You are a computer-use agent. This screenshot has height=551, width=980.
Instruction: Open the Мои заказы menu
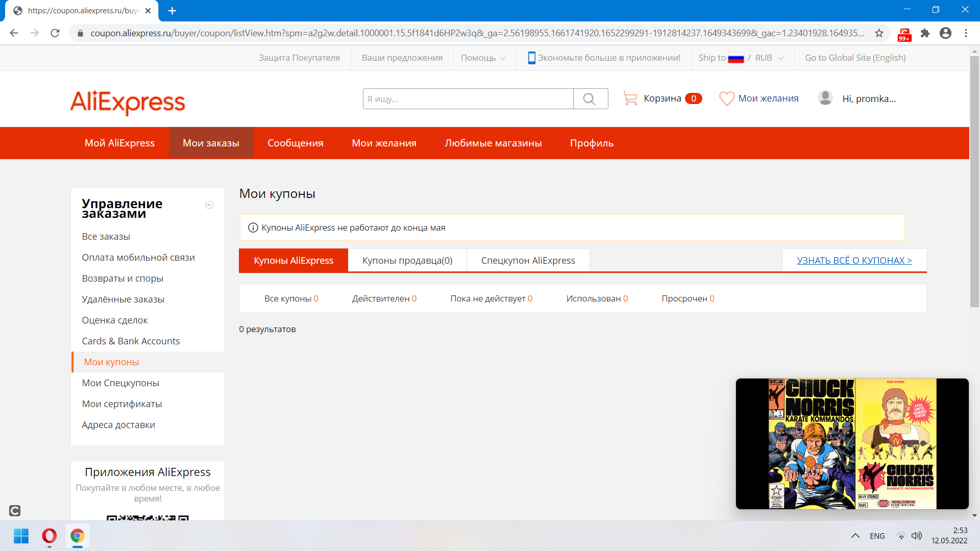point(211,143)
